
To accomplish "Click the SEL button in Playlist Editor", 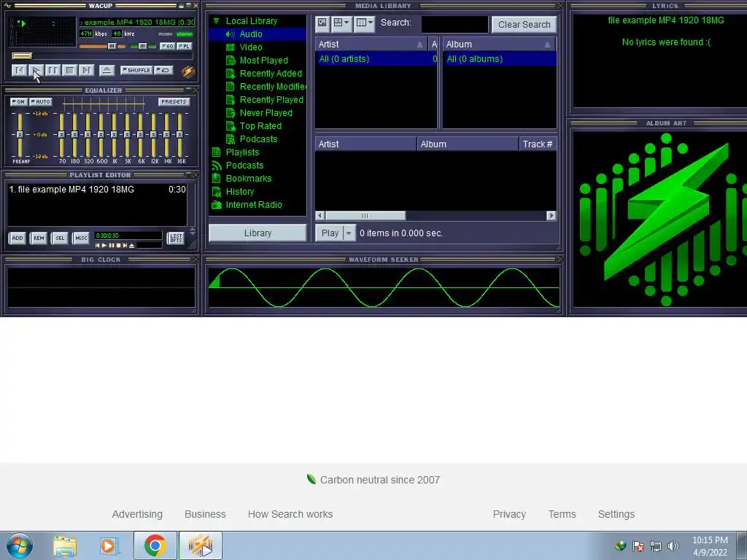I will coord(60,238).
